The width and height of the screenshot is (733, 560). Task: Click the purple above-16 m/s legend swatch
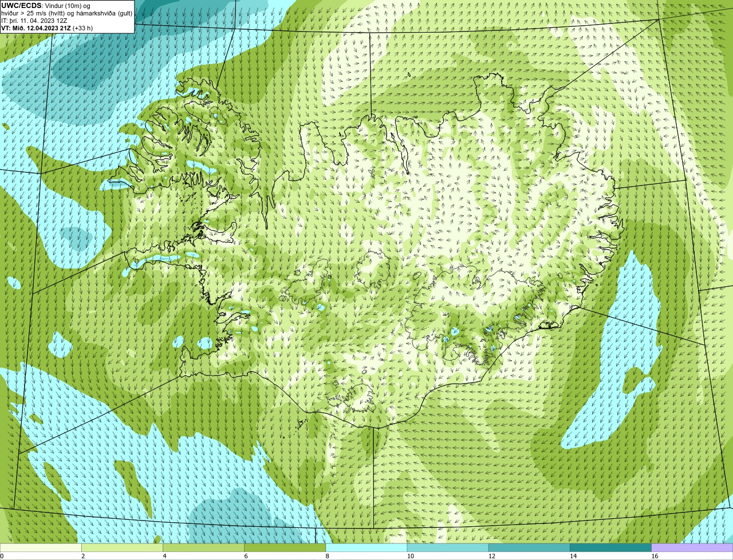pos(692,548)
